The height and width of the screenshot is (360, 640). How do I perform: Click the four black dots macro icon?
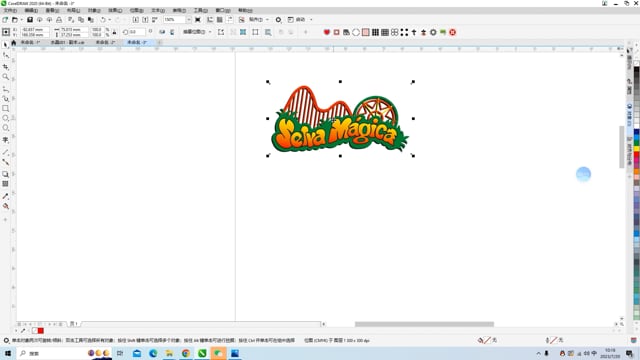click(404, 32)
